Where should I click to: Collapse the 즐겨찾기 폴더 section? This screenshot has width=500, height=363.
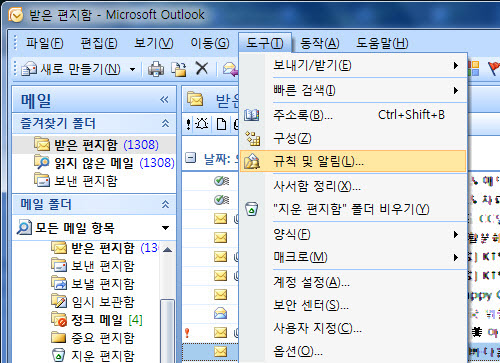pyautogui.click(x=165, y=123)
